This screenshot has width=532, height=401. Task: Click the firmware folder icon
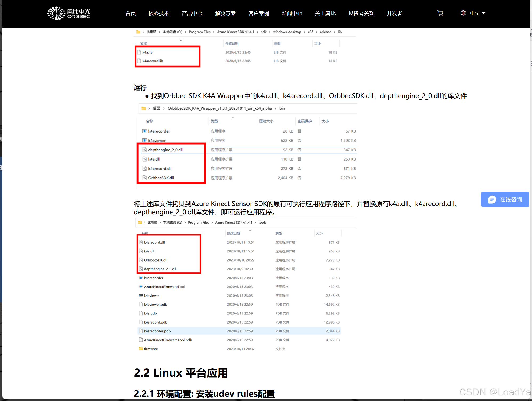[141, 349]
